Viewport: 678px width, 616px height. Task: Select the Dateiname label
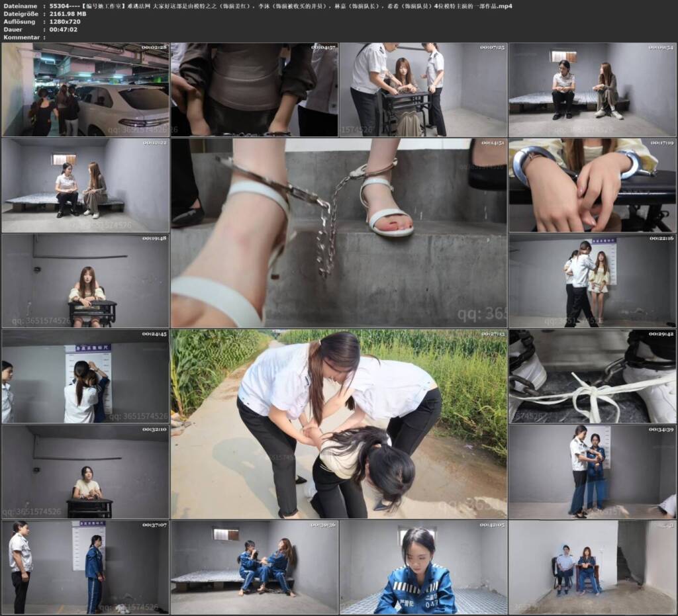[x=19, y=6]
